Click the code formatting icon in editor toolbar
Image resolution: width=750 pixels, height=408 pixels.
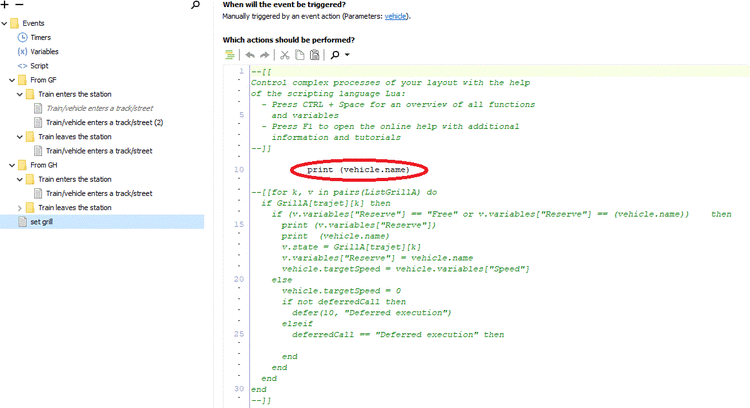[x=230, y=55]
